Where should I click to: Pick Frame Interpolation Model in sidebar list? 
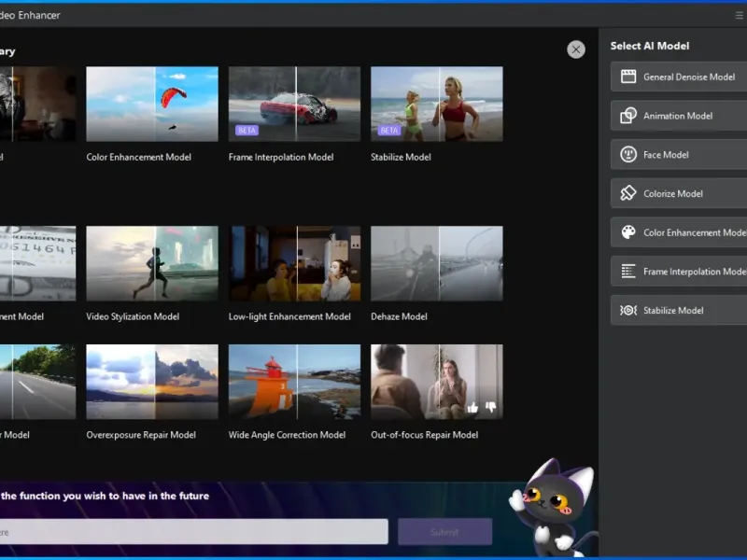tap(679, 272)
